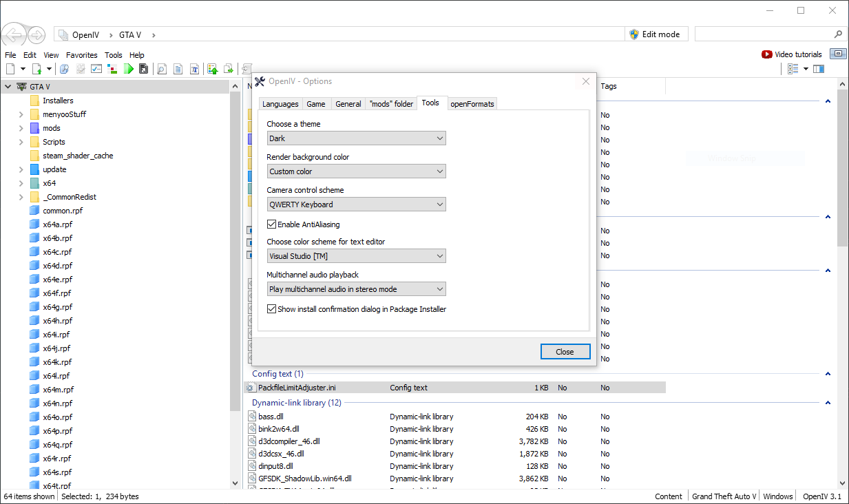Click the text document 'T' toolbar icon
Screen dimensions: 849x504
pyautogui.click(x=195, y=69)
